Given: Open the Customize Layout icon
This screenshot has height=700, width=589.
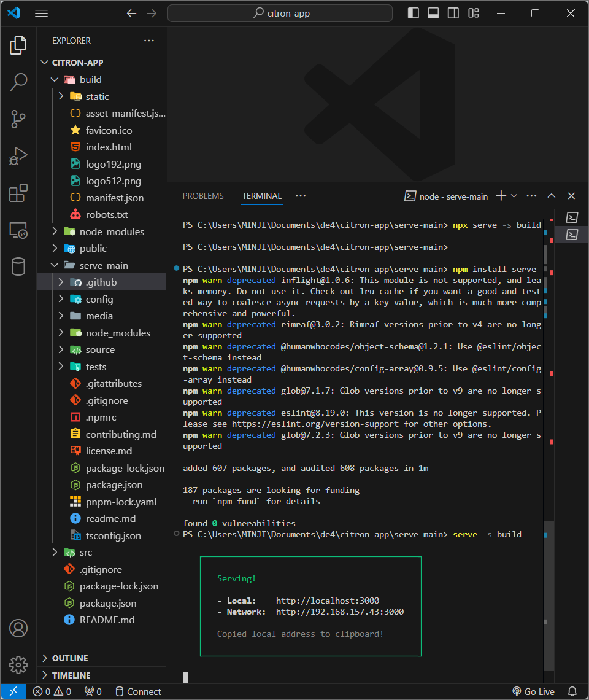Looking at the screenshot, I should coord(474,13).
